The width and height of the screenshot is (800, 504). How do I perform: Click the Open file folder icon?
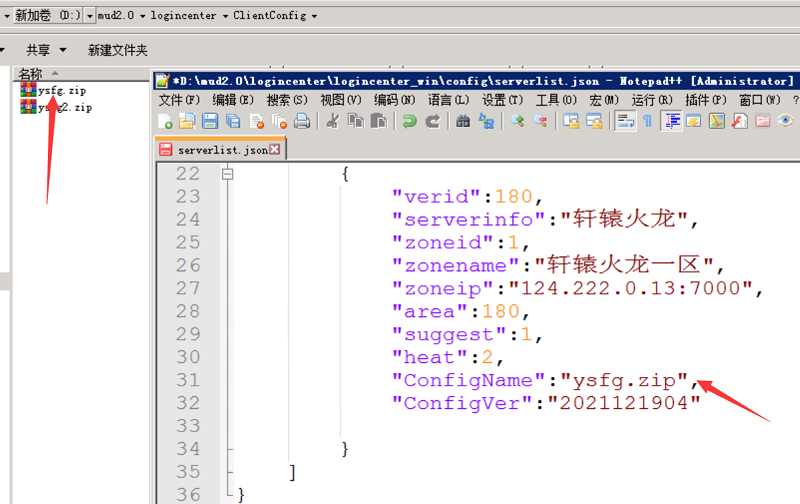[187, 121]
